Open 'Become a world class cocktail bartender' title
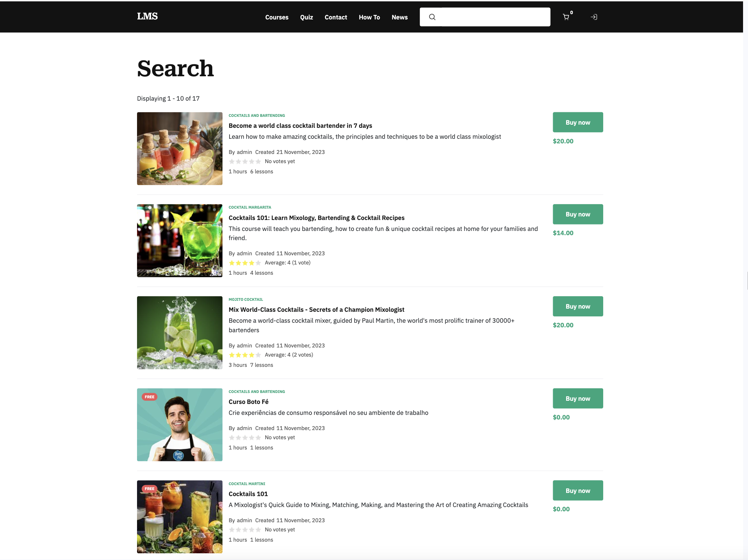Viewport: 748px width, 560px height. tap(300, 126)
